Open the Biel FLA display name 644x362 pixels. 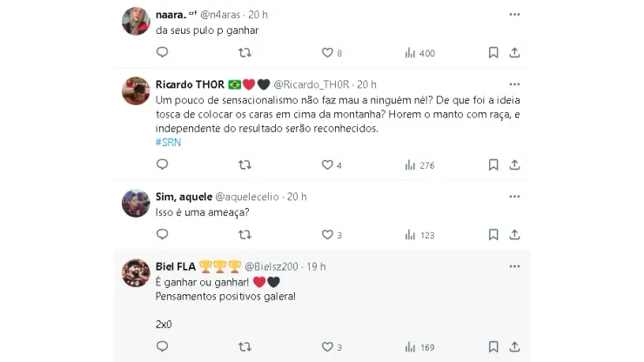(x=176, y=266)
